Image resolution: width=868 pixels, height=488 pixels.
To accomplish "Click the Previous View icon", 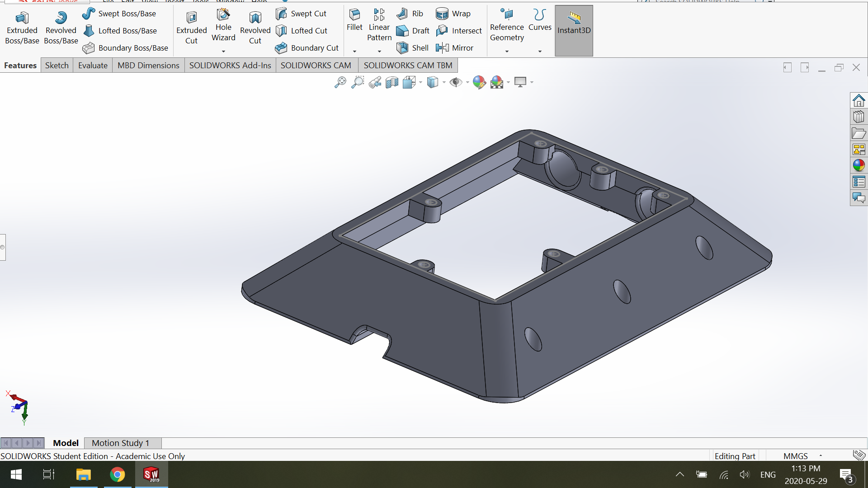I will [375, 82].
